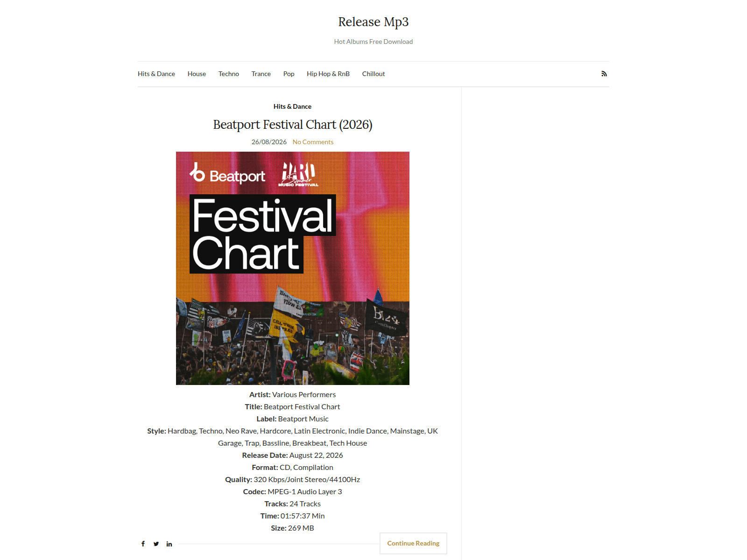Select the Label: Beatport Music line
This screenshot has width=747, height=560.
point(293,419)
